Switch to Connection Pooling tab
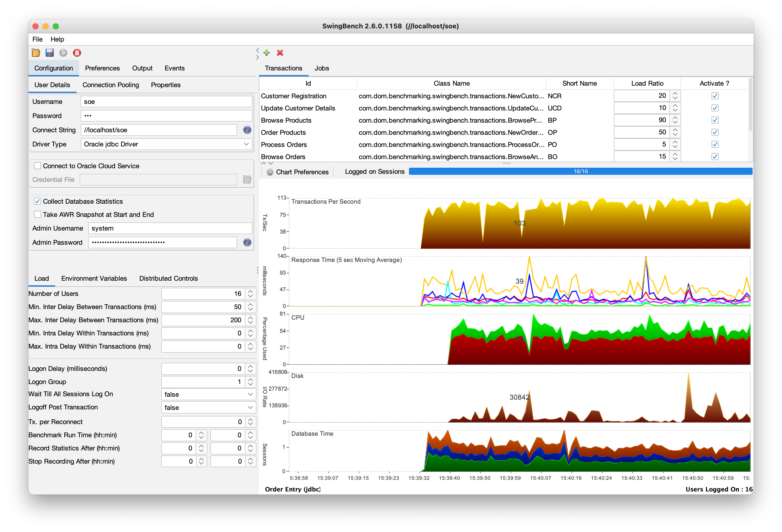The height and width of the screenshot is (532, 782). [x=110, y=85]
